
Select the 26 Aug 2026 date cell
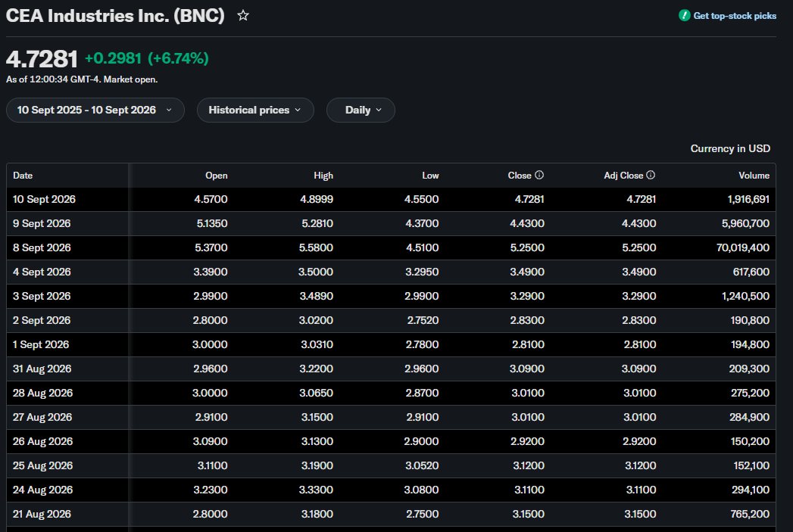tap(42, 442)
